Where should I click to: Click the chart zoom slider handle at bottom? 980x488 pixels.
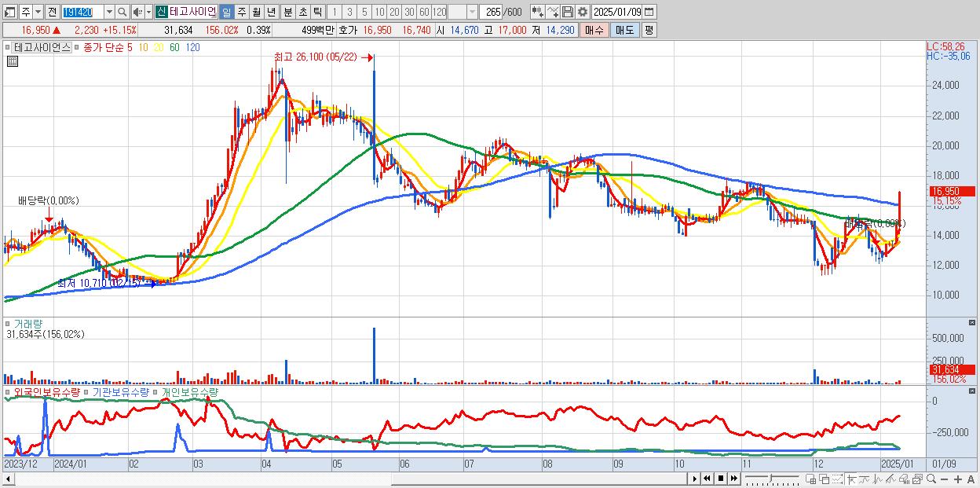pos(770,478)
